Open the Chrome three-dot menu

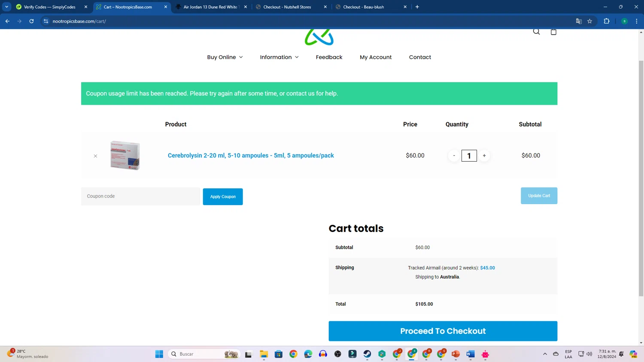pos(637,21)
